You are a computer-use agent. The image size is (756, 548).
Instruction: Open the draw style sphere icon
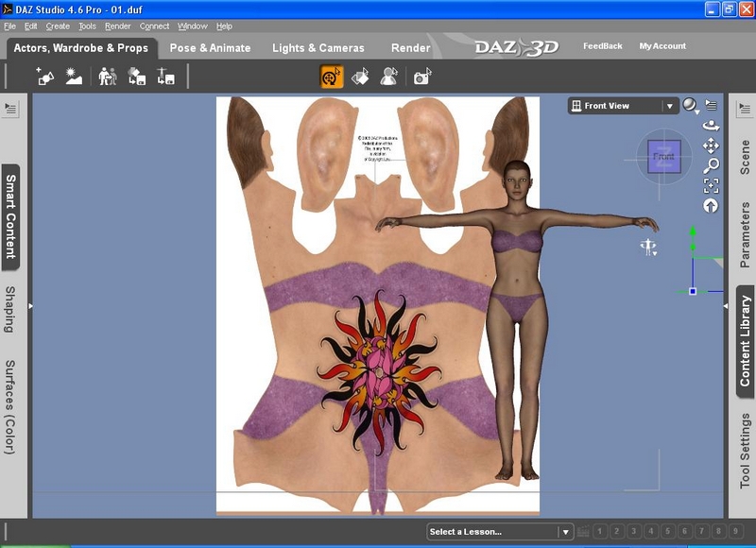[x=690, y=105]
